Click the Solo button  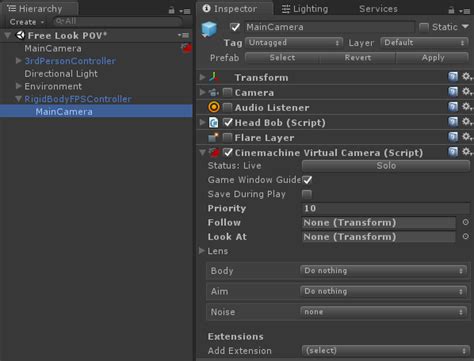point(386,166)
